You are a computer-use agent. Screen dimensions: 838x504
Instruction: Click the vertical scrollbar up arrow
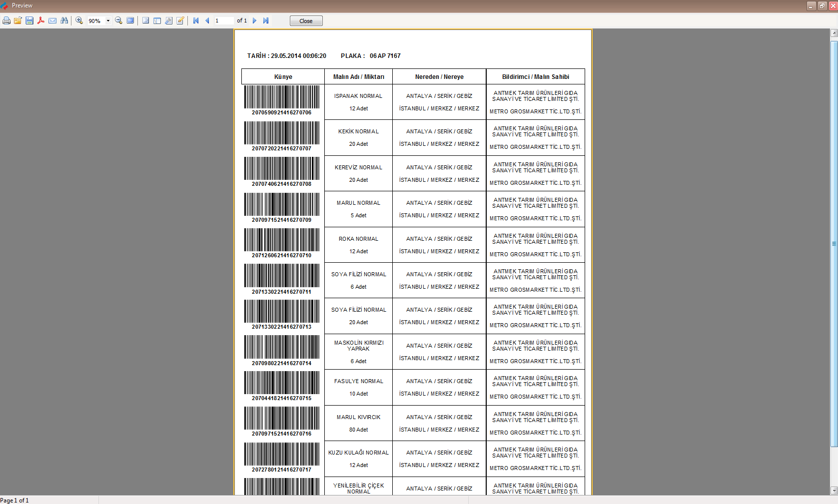click(834, 33)
